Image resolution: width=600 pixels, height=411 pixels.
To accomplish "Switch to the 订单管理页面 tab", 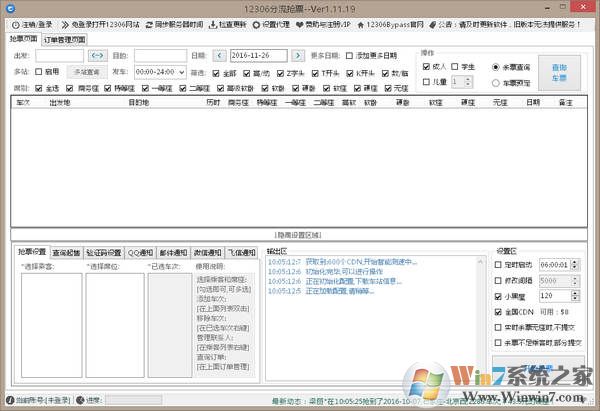I will click(x=64, y=38).
